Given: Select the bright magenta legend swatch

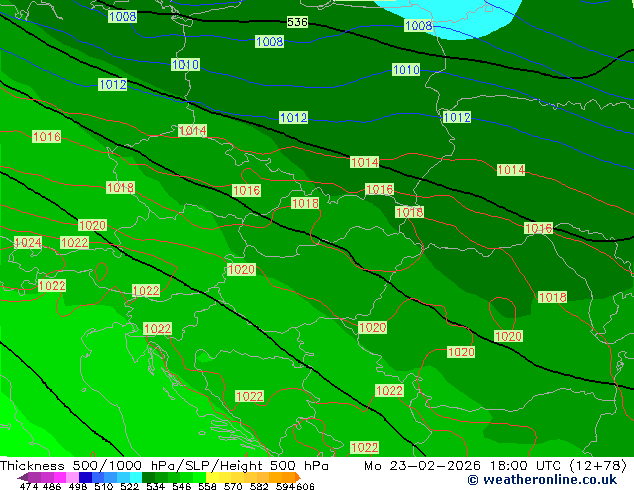Looking at the screenshot, I should click(x=60, y=477).
